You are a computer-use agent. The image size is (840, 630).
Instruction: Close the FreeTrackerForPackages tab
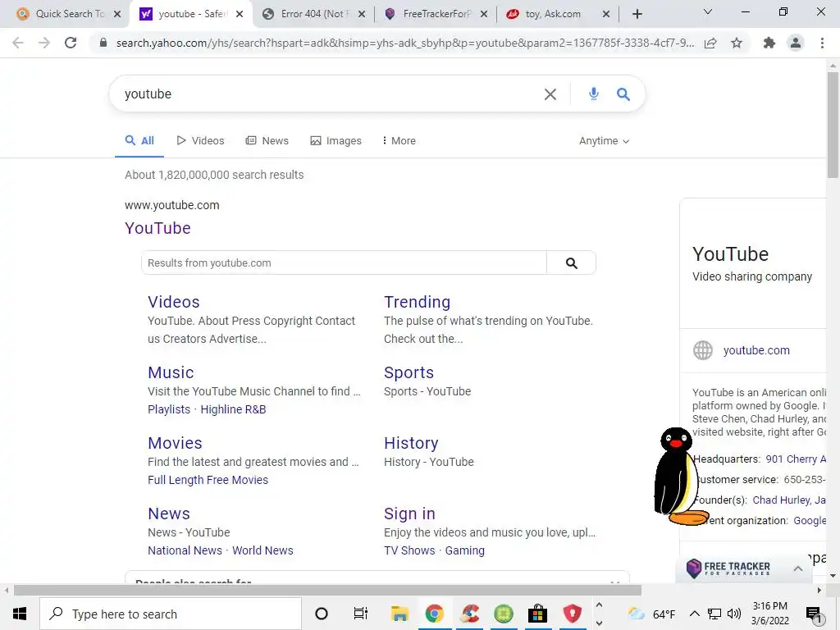coord(484,14)
